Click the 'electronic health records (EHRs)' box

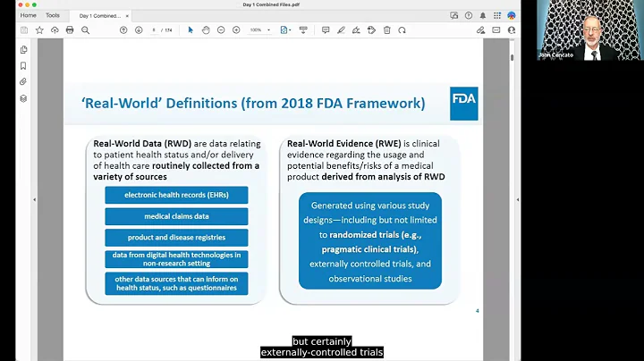tap(176, 195)
